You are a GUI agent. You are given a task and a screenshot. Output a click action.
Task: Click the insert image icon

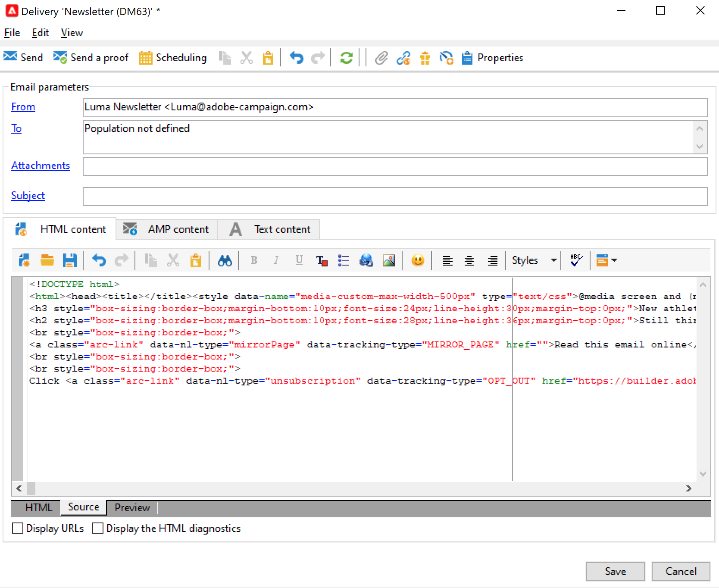click(389, 260)
